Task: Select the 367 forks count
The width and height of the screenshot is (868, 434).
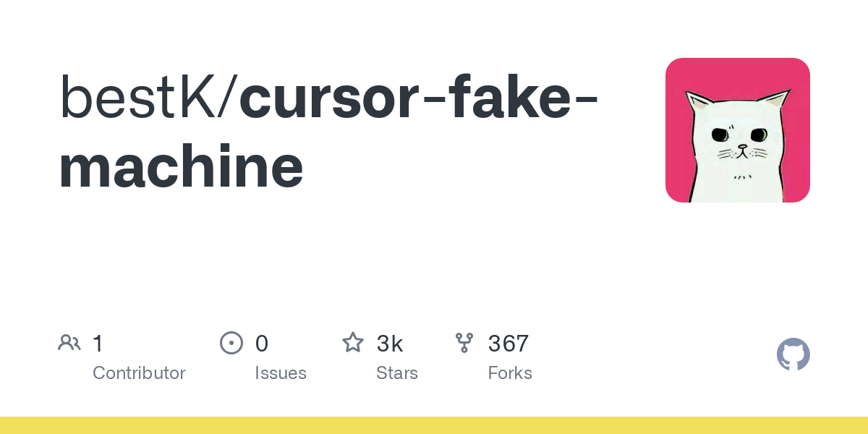Action: pyautogui.click(x=509, y=343)
